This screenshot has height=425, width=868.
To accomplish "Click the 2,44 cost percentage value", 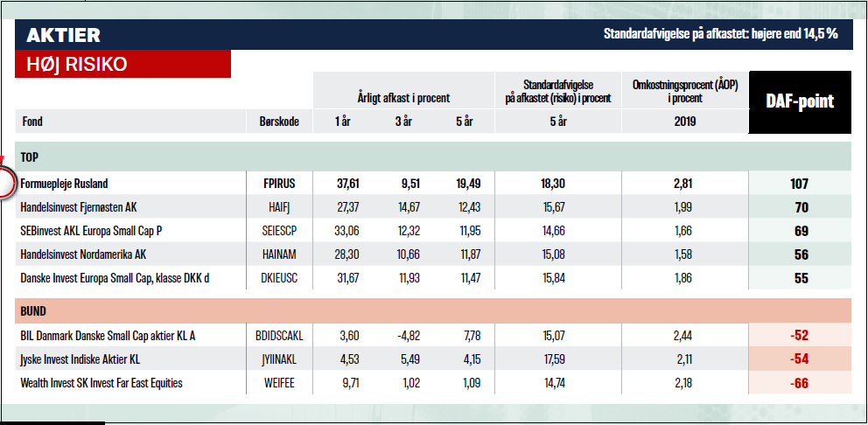I will coord(685,335).
